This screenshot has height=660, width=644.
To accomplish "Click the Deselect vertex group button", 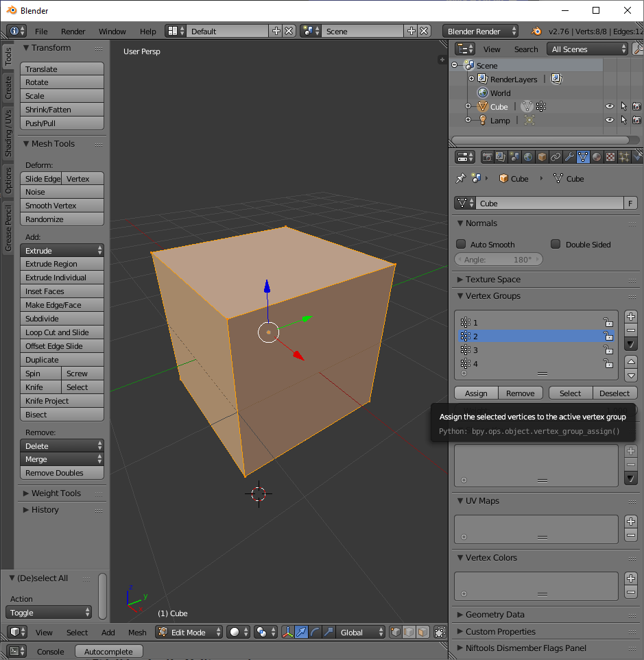I will point(615,393).
